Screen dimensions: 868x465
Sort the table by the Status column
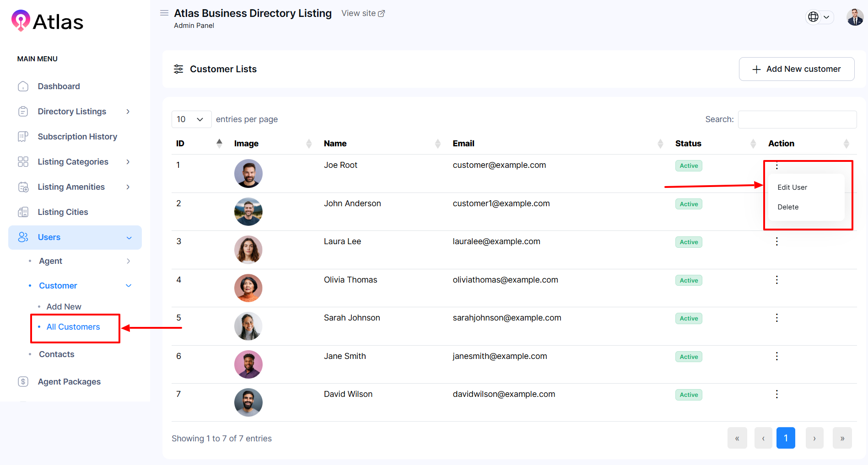pyautogui.click(x=714, y=144)
